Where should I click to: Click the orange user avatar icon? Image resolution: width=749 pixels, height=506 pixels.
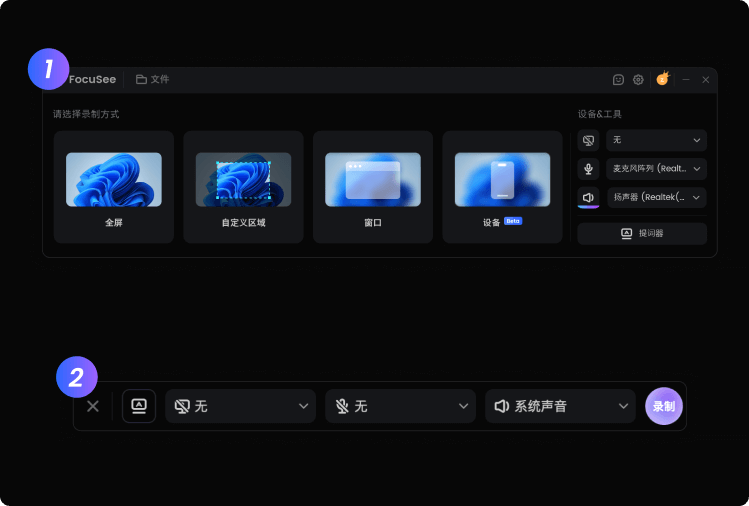coord(663,79)
